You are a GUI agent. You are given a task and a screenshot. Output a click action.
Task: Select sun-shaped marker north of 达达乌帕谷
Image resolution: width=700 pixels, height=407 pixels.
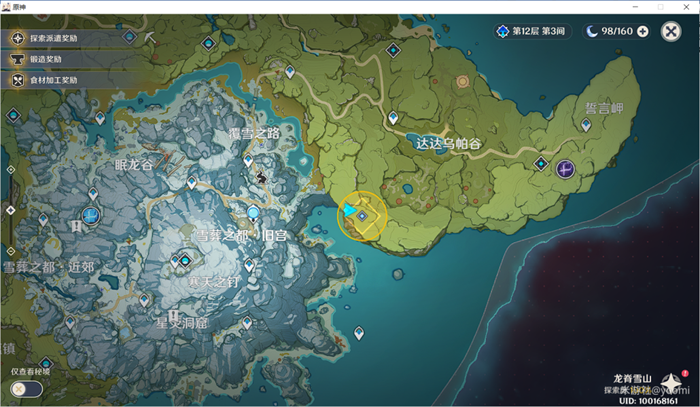(462, 82)
